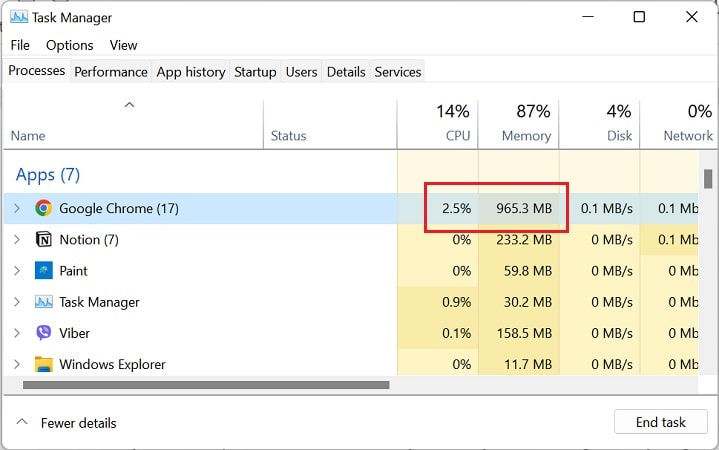The image size is (719, 450).
Task: Select the Task Manager row name
Action: [x=100, y=302]
